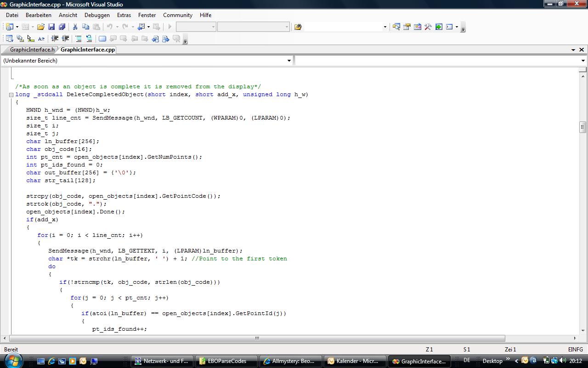Screen dimensions: 588x368
Task: Click the Parameter Info icon
Action: (x=20, y=39)
